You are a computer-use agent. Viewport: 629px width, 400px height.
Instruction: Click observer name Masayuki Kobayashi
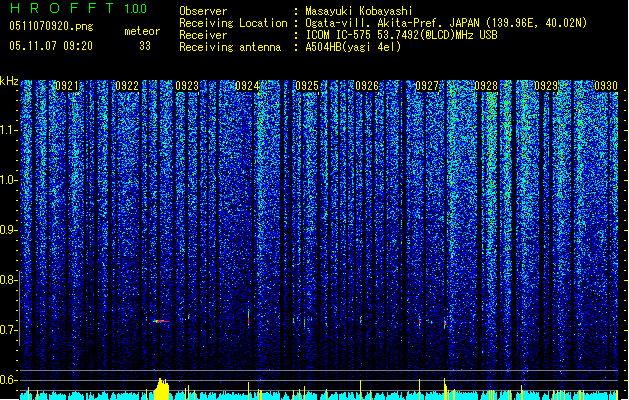pos(359,11)
